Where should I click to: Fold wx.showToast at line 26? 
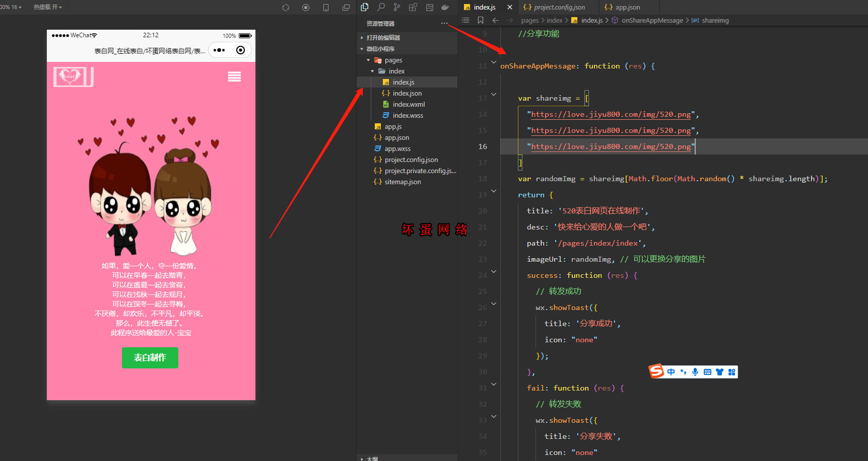click(x=494, y=303)
